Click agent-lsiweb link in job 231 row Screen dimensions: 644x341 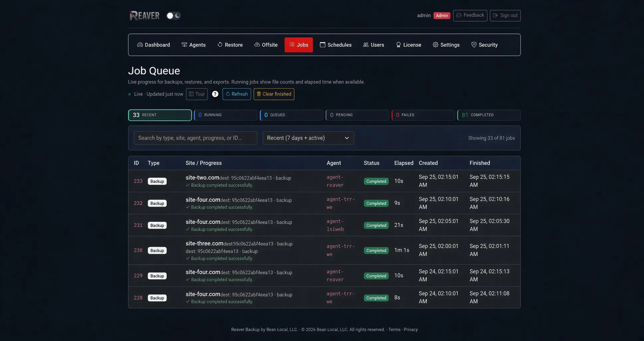[335, 225]
